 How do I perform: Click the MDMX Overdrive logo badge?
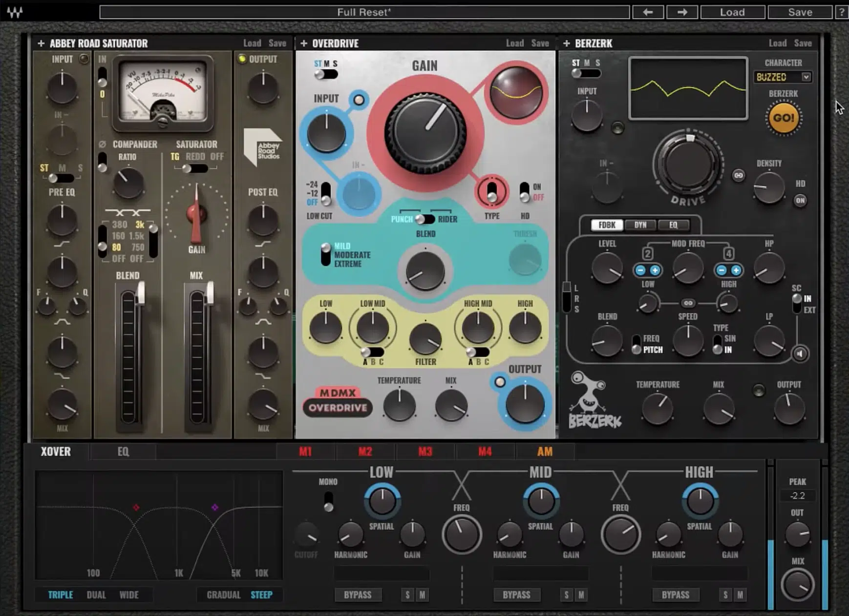pos(338,402)
